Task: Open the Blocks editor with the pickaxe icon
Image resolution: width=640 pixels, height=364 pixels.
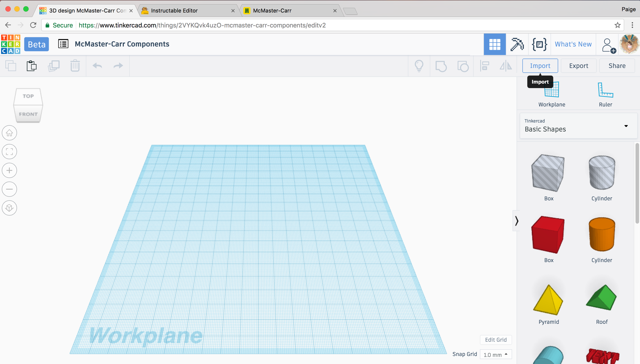Action: tap(517, 44)
